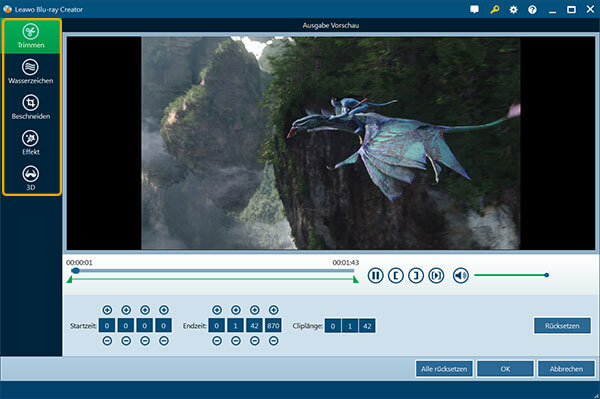This screenshot has width=600, height=399.
Task: Decrease Startzeit milliseconds with minus icon
Action: 164,341
